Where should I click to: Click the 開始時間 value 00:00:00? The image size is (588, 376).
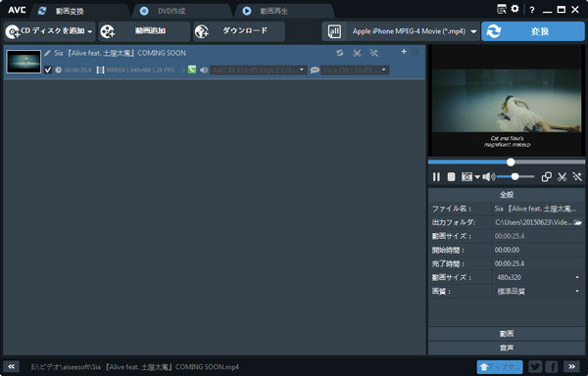pyautogui.click(x=507, y=250)
